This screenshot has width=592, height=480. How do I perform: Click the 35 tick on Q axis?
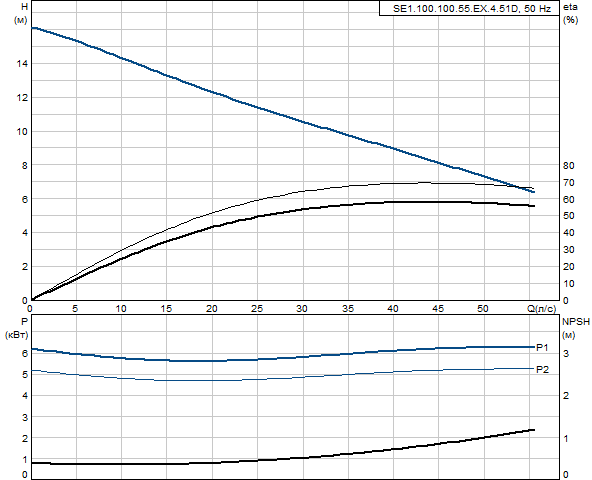348,309
